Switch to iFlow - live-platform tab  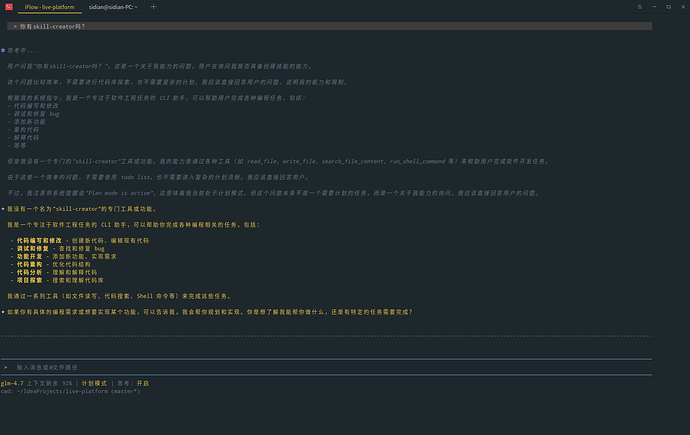point(50,6)
